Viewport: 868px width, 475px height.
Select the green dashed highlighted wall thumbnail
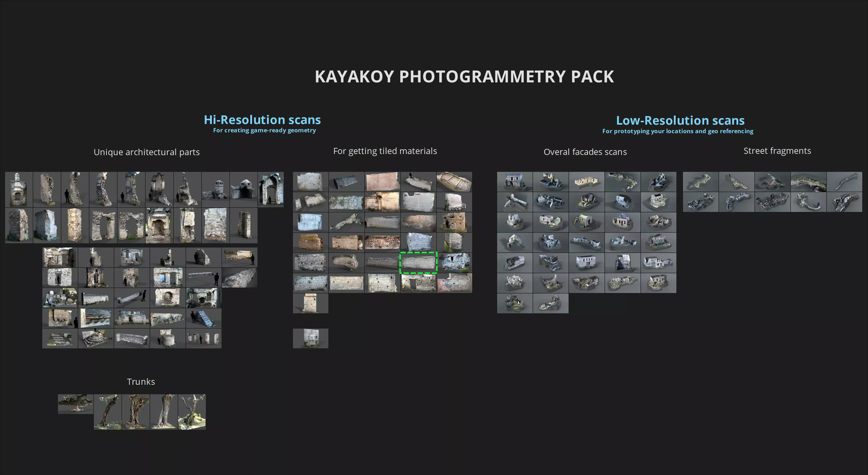point(418,263)
